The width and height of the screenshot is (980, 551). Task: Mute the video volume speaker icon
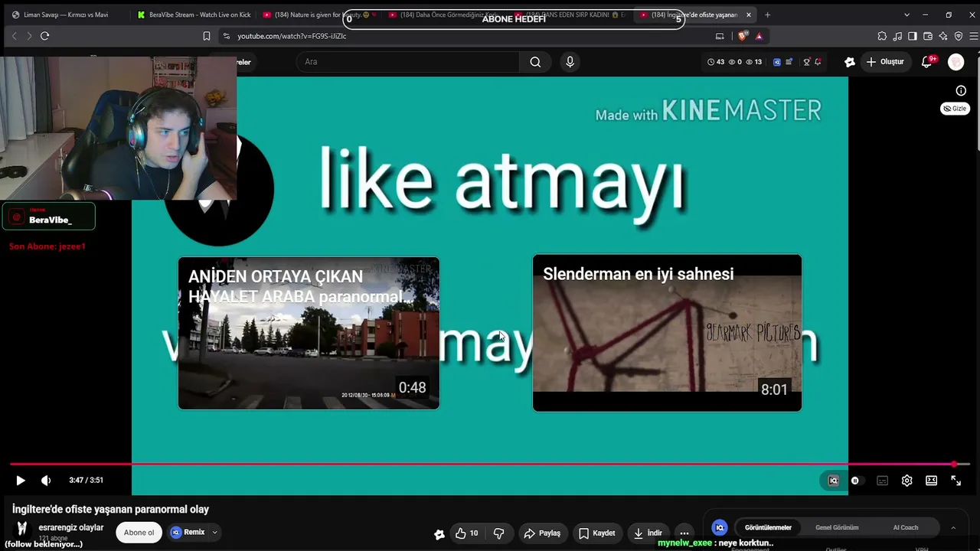tap(46, 481)
